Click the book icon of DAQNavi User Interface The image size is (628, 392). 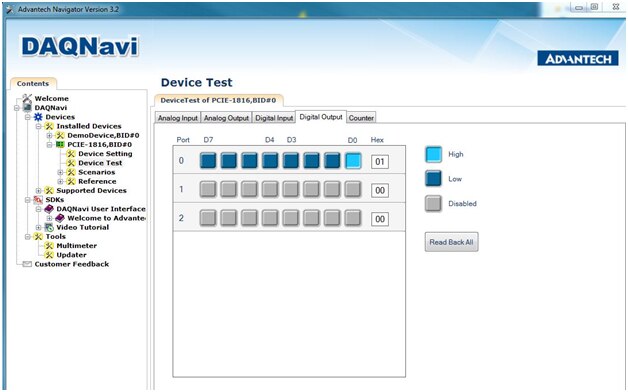[49, 209]
